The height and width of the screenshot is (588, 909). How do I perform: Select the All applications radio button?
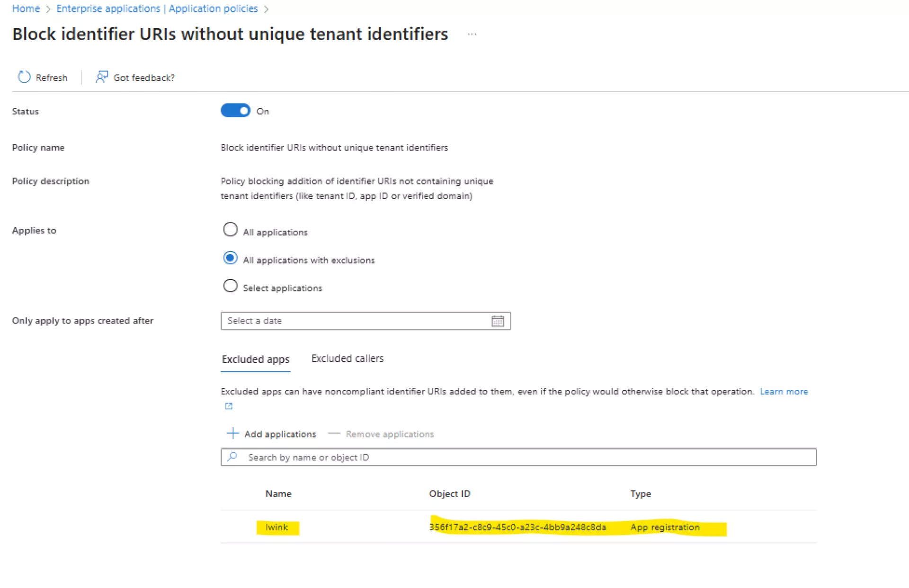(x=230, y=230)
